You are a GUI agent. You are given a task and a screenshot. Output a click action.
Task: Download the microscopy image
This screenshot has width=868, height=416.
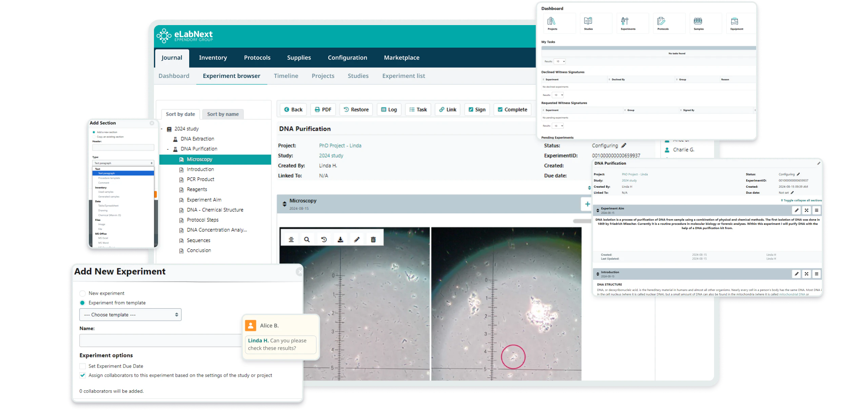(340, 239)
